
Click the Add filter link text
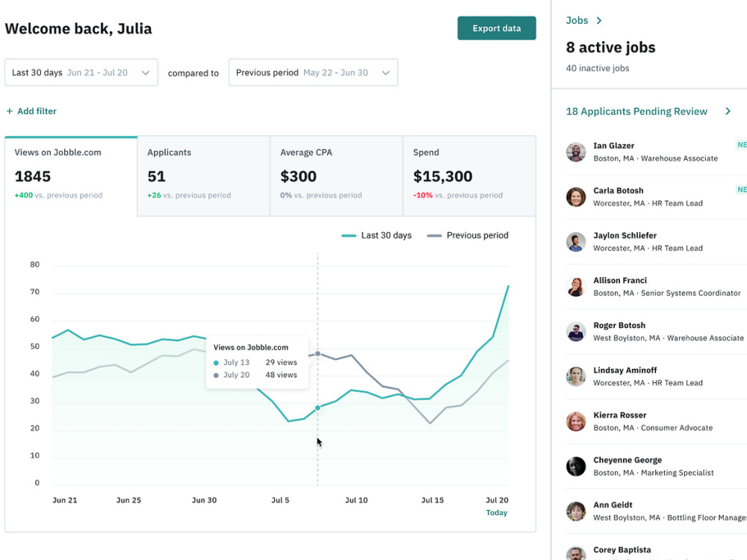(37, 111)
